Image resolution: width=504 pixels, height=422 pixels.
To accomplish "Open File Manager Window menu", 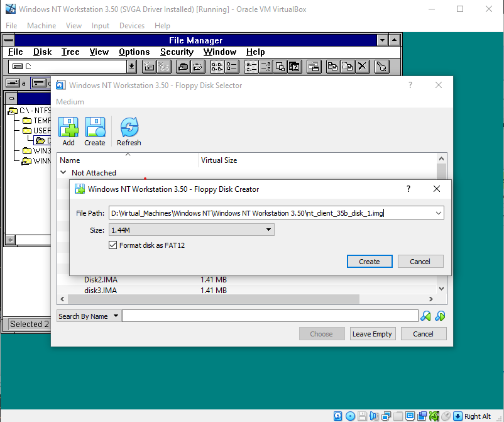I will [x=220, y=52].
